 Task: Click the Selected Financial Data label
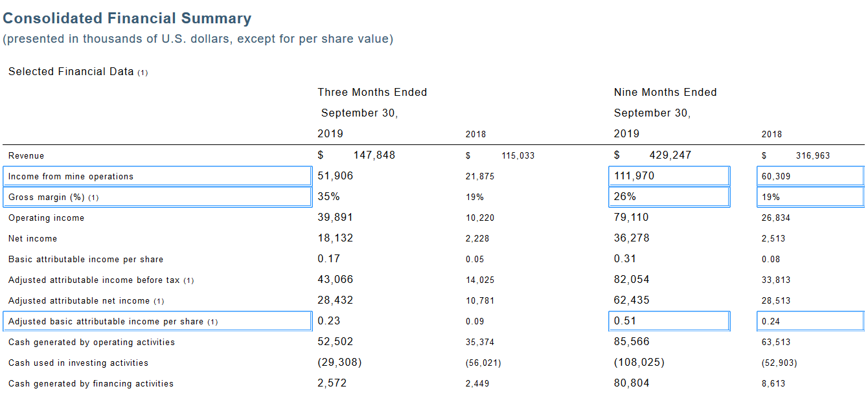coord(71,72)
